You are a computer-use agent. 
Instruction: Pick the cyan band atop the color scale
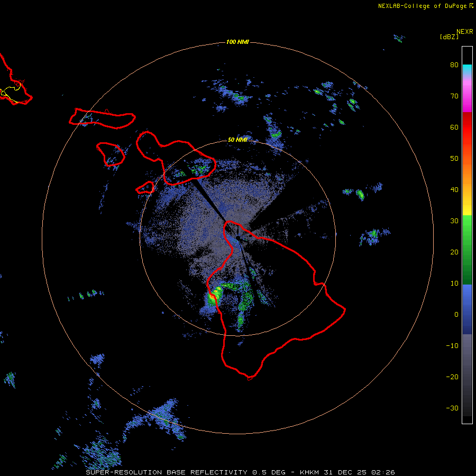click(467, 70)
